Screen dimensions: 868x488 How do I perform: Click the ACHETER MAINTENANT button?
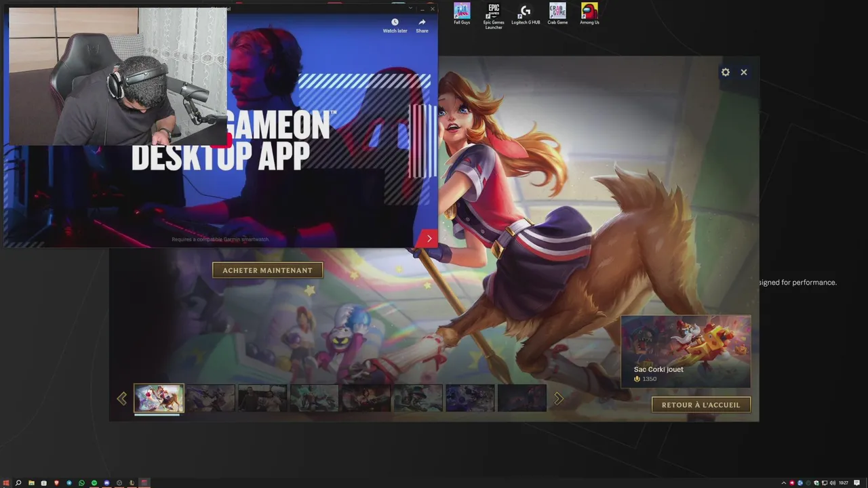[268, 270]
